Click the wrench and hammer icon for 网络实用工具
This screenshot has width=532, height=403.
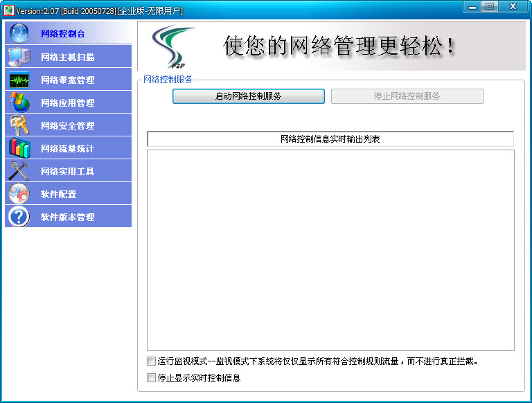[19, 170]
